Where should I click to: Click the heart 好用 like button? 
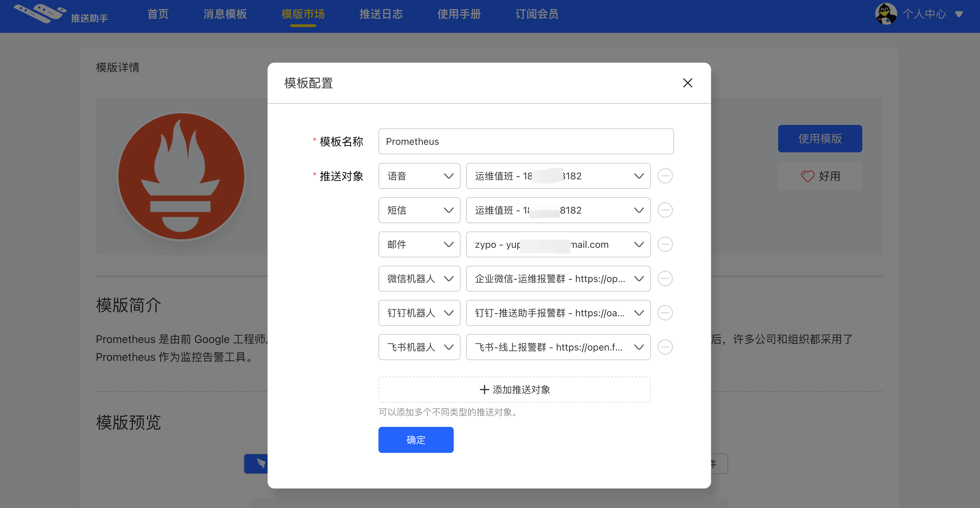(820, 176)
